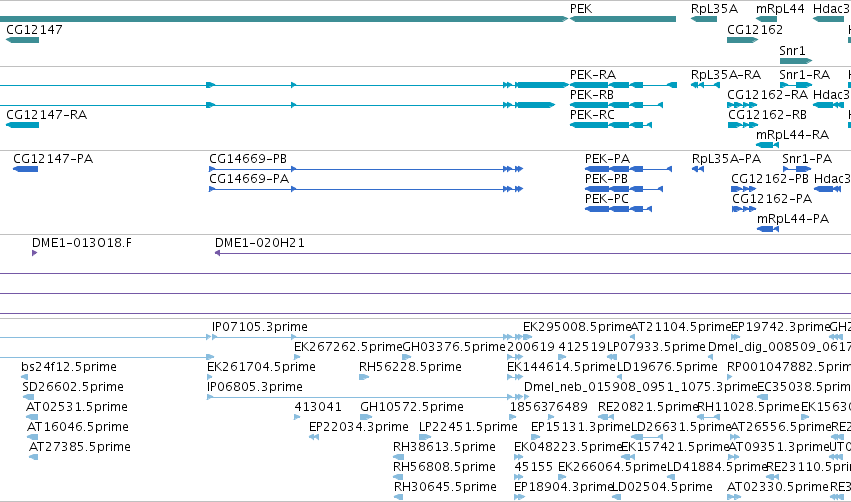Click the AT21104.5prime EST label

[x=682, y=327]
